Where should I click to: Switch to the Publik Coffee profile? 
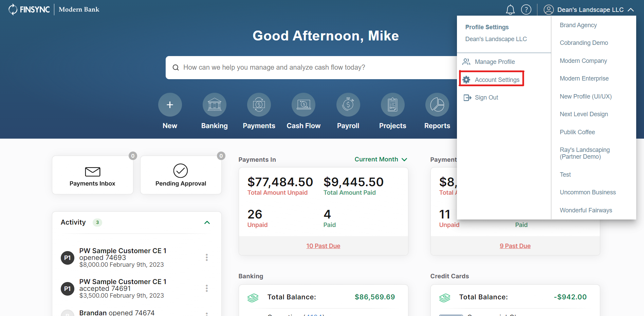coord(577,132)
